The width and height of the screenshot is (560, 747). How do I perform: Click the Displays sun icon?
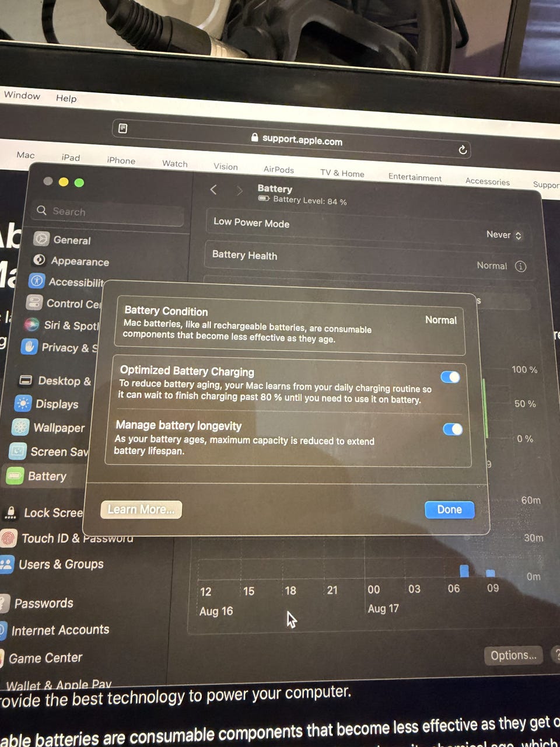point(23,403)
